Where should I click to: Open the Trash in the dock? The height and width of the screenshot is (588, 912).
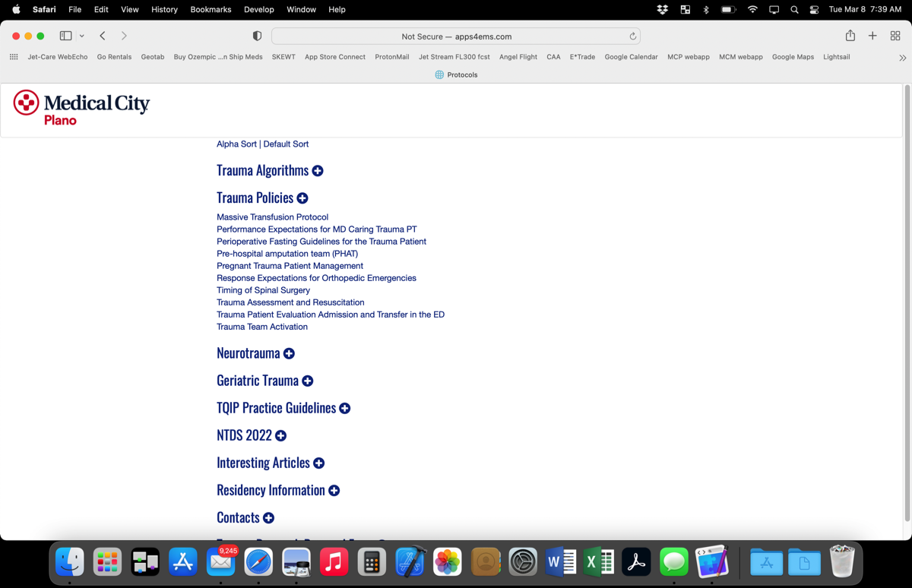(842, 562)
